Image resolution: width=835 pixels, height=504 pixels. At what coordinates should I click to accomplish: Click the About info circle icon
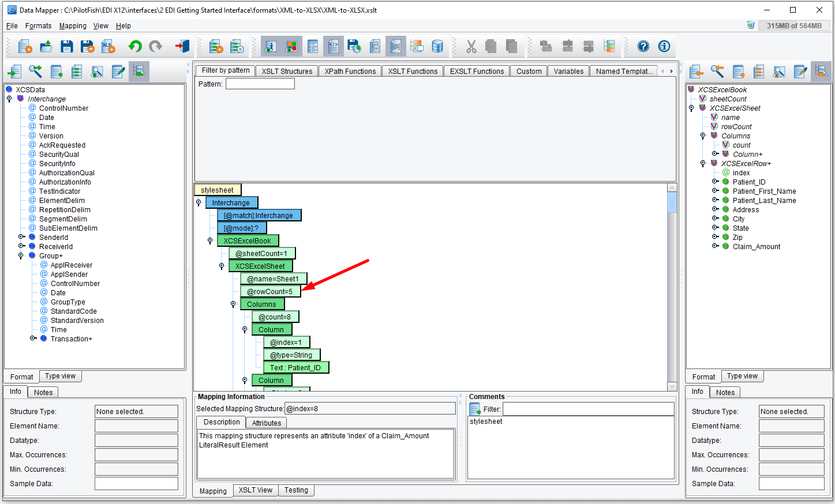[x=664, y=47]
